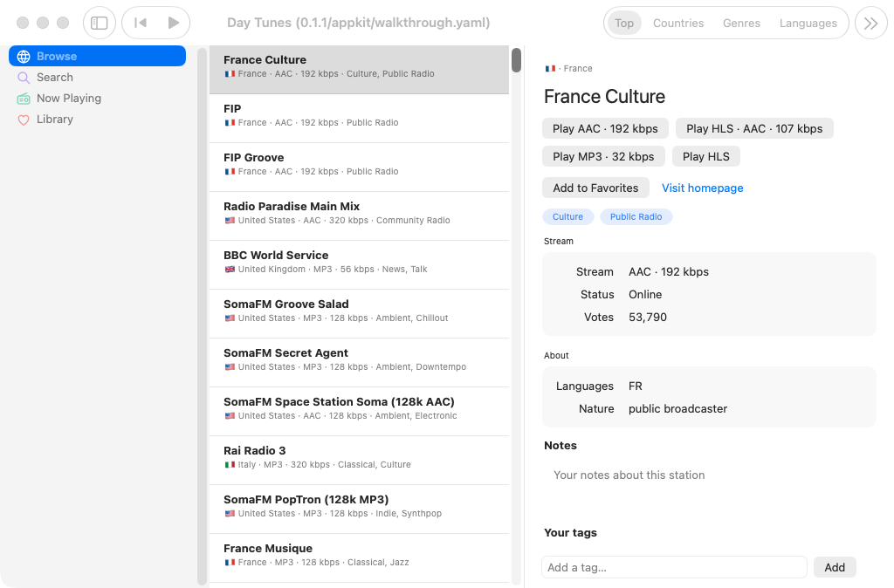Viewport: 894px width, 588px height.
Task: Click the Votes value 53,790
Action: [x=648, y=318]
